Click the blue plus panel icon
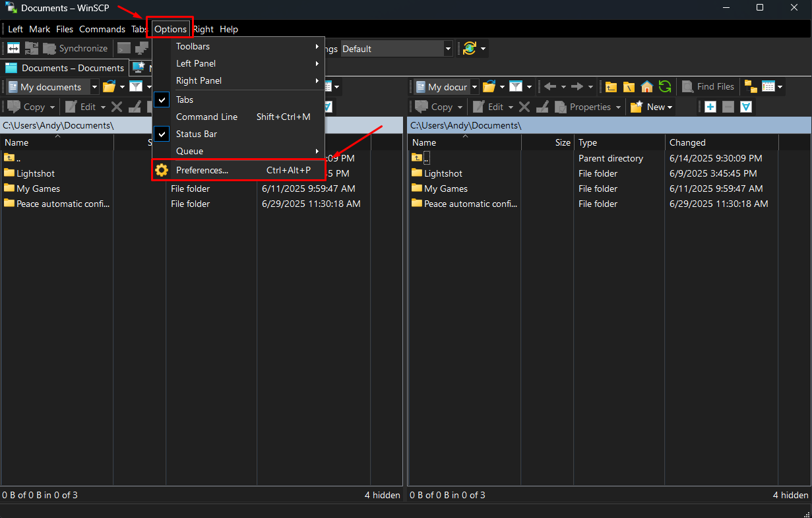 pos(710,106)
